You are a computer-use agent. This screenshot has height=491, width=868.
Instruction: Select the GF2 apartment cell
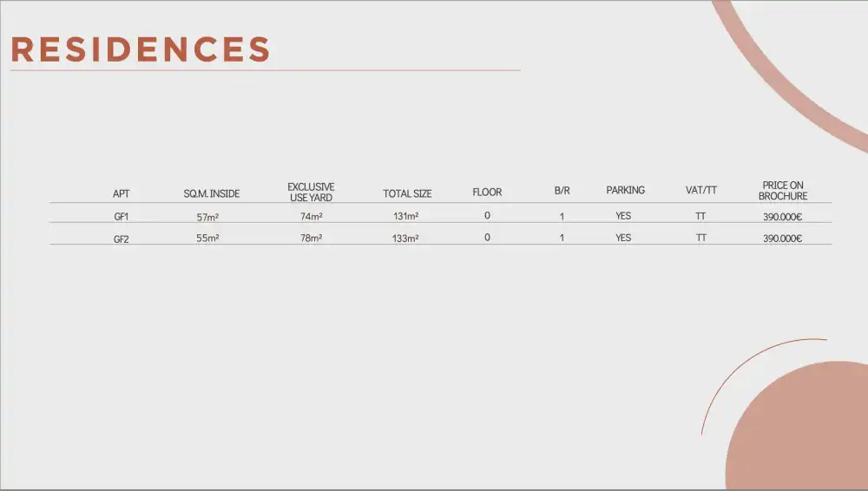[122, 239]
